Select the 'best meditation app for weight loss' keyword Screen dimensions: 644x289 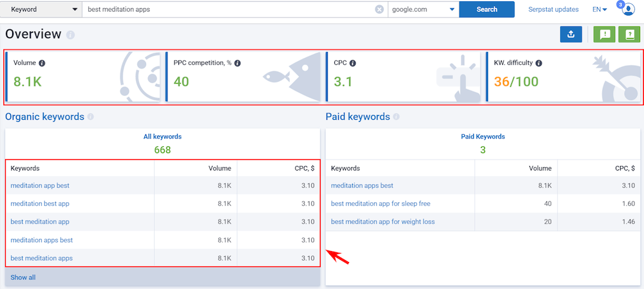(x=383, y=221)
